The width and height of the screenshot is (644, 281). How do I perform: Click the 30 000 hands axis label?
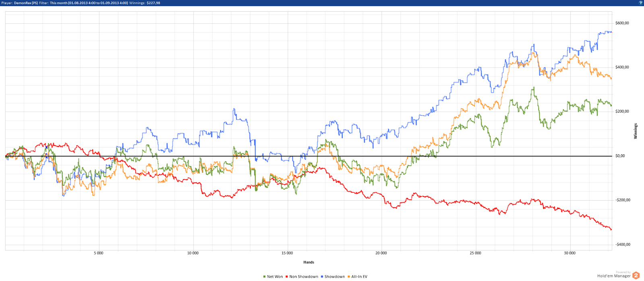tap(570, 253)
